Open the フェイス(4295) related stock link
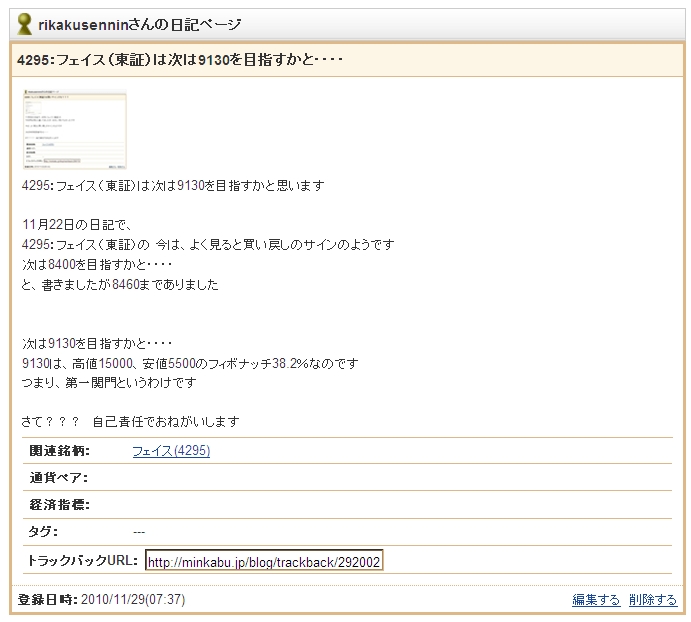The width and height of the screenshot is (691, 622). point(171,451)
